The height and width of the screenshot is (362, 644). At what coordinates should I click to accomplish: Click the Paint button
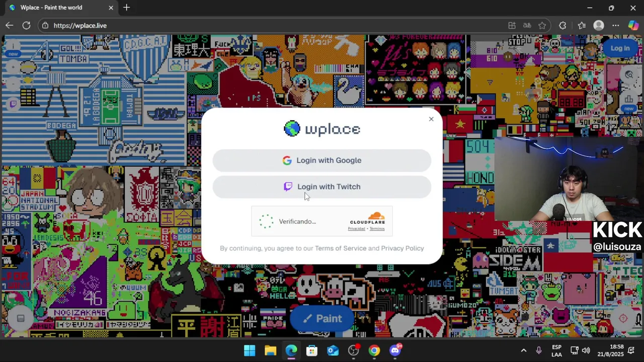[x=322, y=319]
